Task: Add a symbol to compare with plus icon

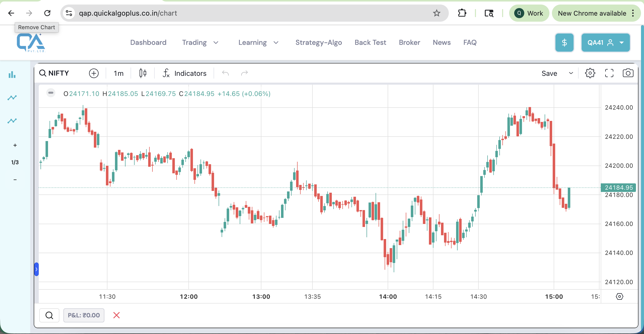Action: point(94,73)
